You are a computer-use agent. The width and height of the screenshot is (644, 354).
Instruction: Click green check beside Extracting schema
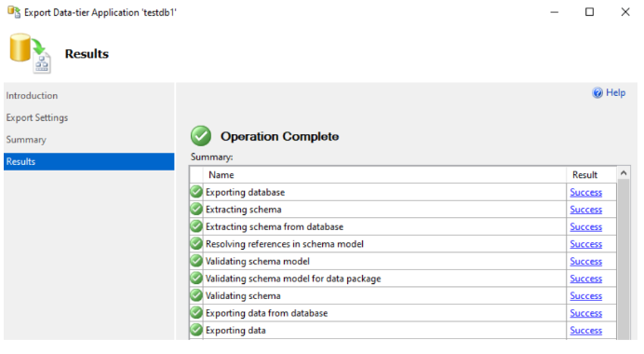tap(196, 209)
